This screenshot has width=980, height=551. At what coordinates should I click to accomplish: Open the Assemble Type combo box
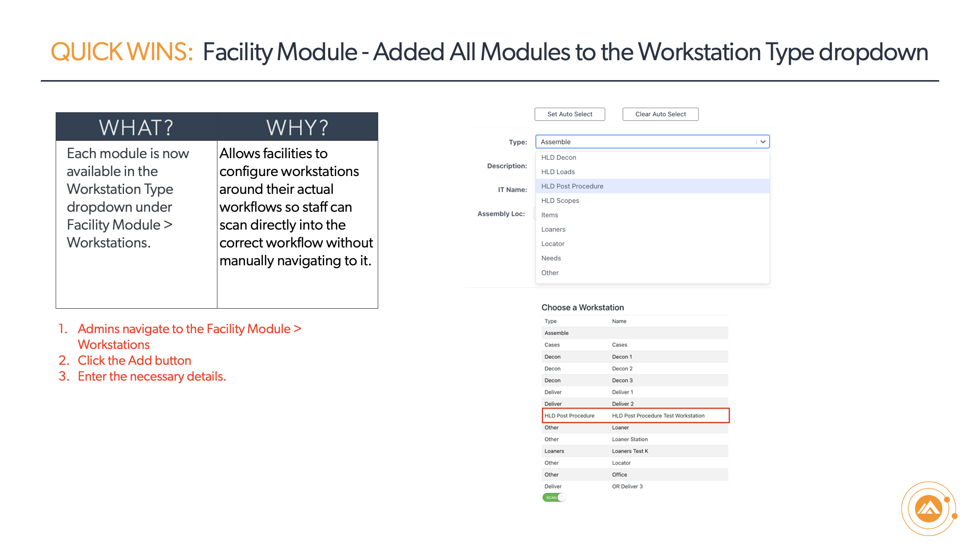pos(652,142)
